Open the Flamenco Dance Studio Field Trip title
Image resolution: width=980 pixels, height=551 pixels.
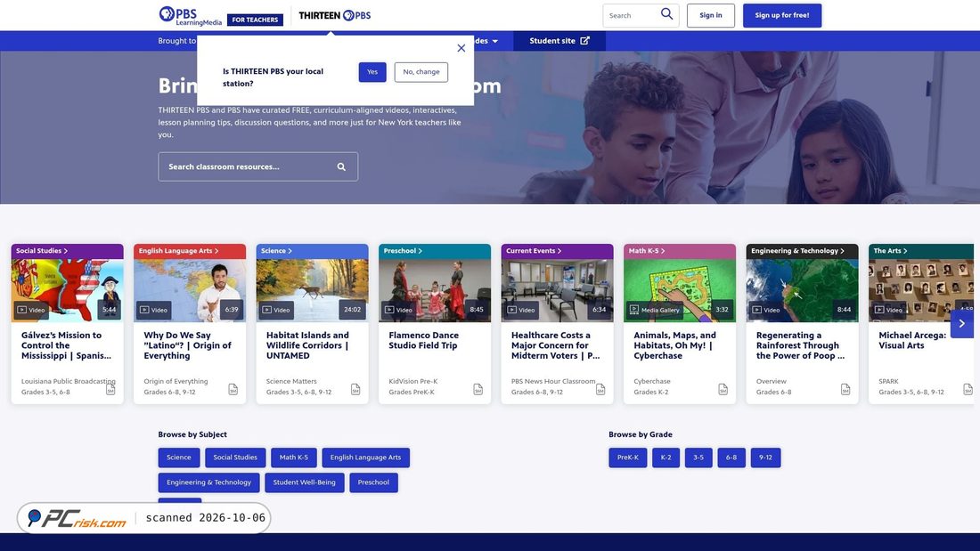coord(424,340)
